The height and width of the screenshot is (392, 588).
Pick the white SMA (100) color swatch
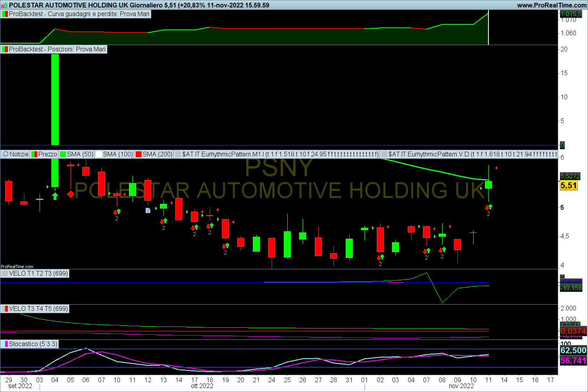pos(99,154)
